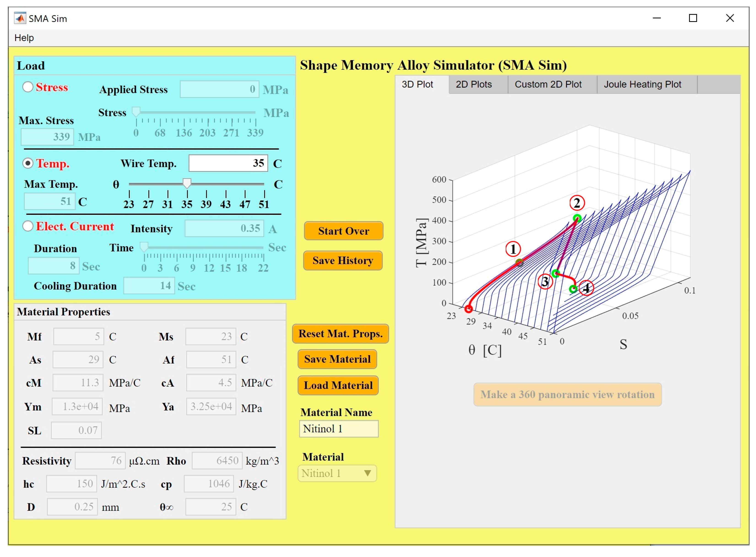The width and height of the screenshot is (756, 557).
Task: Open the Help menu
Action: pyautogui.click(x=24, y=38)
